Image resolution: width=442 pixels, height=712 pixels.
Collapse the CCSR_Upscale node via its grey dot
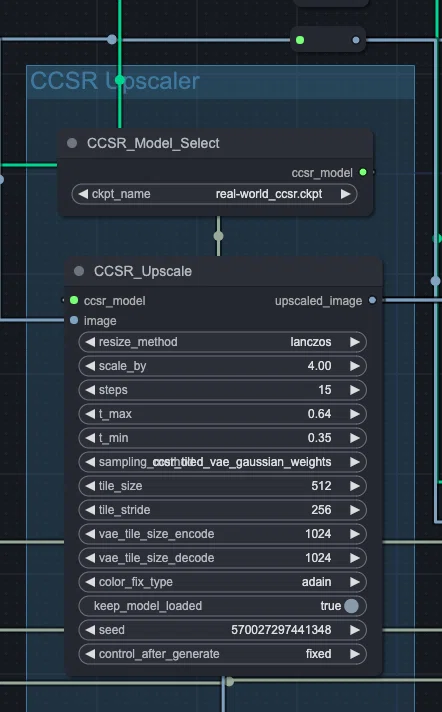(79, 271)
